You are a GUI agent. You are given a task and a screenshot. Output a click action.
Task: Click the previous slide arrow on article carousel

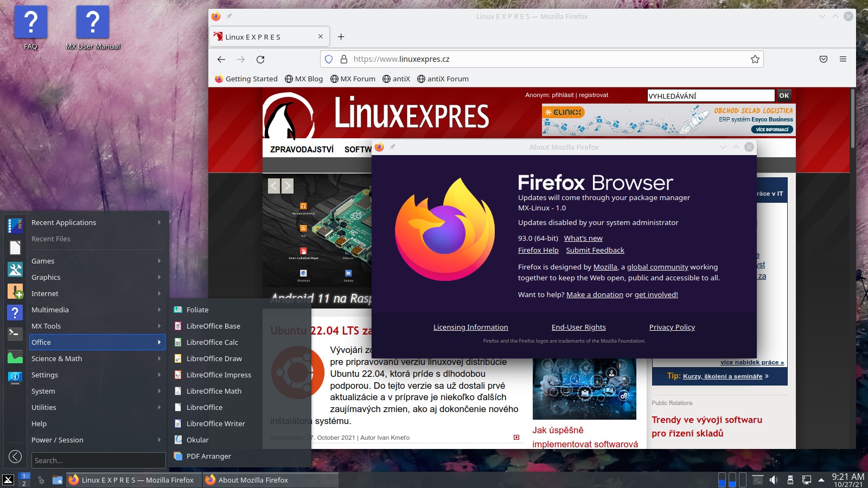tap(274, 186)
